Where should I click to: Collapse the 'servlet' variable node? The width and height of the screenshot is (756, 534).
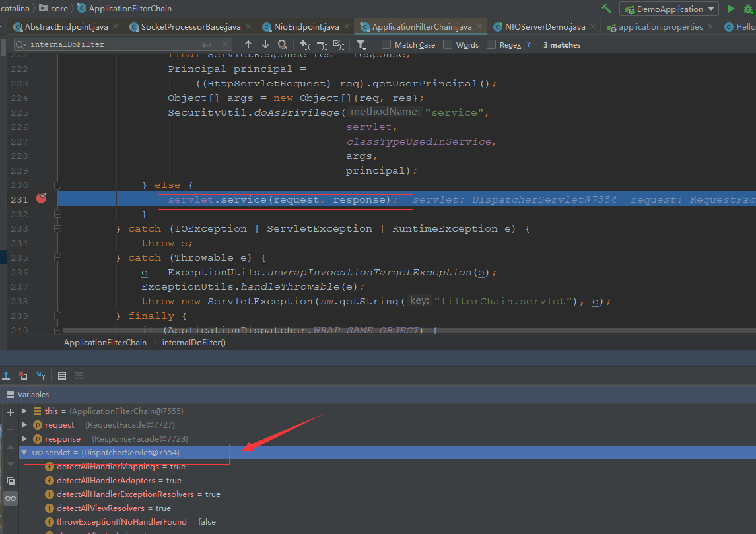pyautogui.click(x=24, y=453)
